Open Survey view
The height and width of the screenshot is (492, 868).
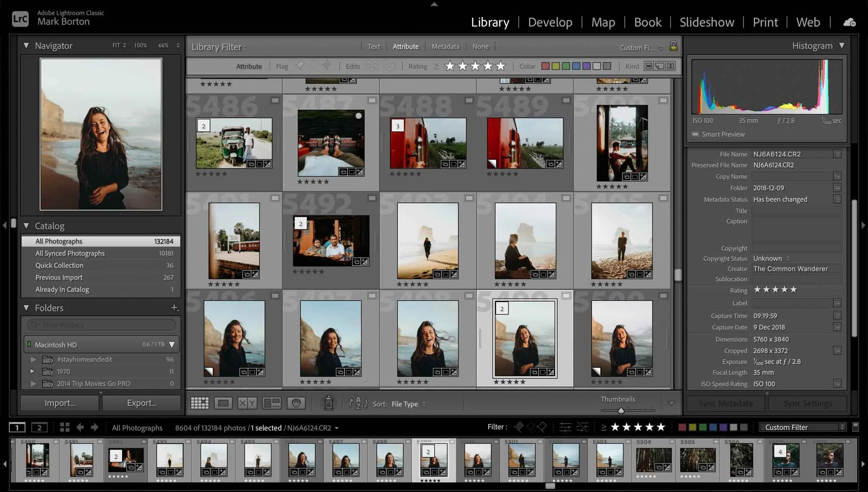pyautogui.click(x=271, y=403)
